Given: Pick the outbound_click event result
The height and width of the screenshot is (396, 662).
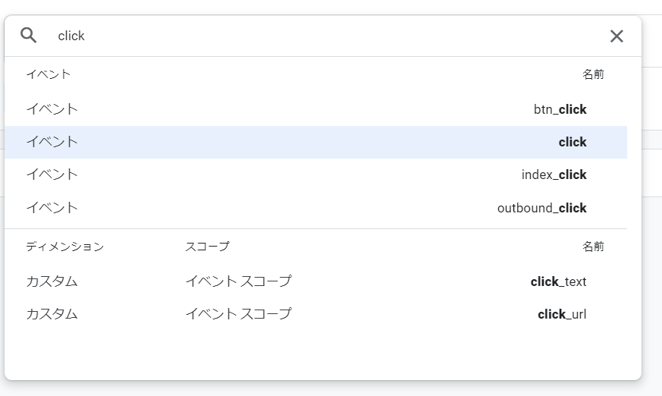Looking at the screenshot, I should (x=316, y=208).
